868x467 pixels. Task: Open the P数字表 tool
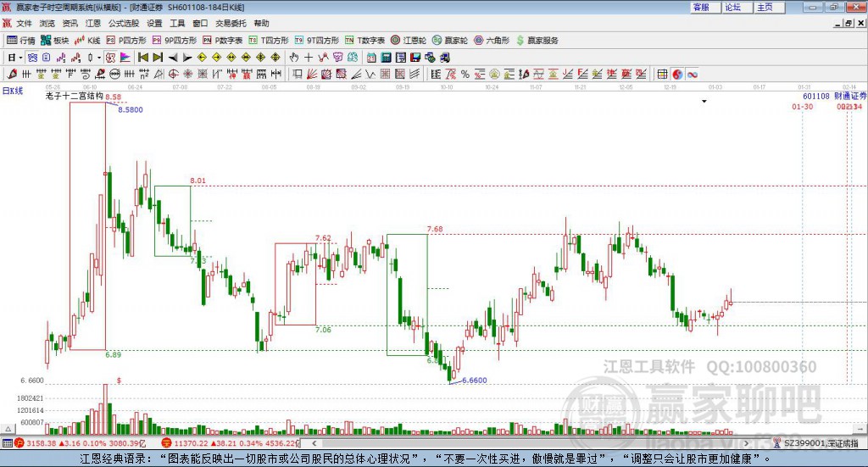223,41
